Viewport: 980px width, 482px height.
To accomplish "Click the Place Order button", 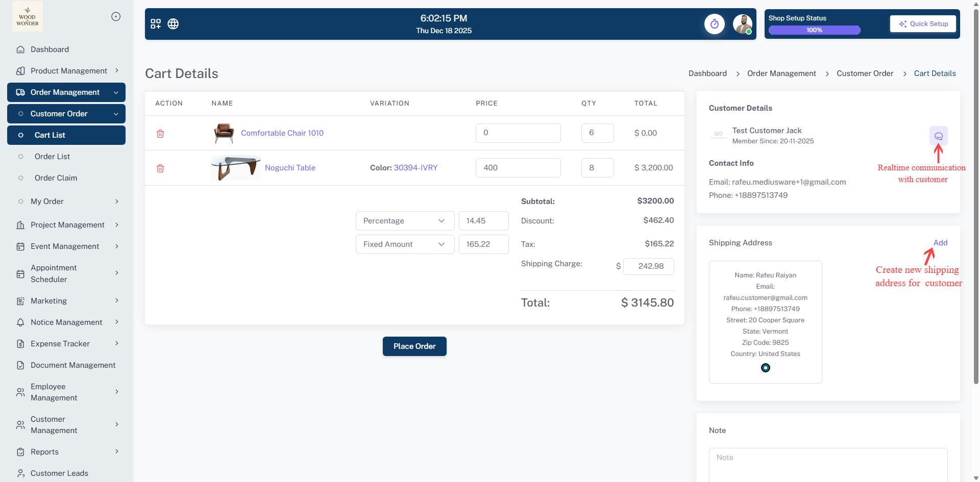I will point(414,346).
